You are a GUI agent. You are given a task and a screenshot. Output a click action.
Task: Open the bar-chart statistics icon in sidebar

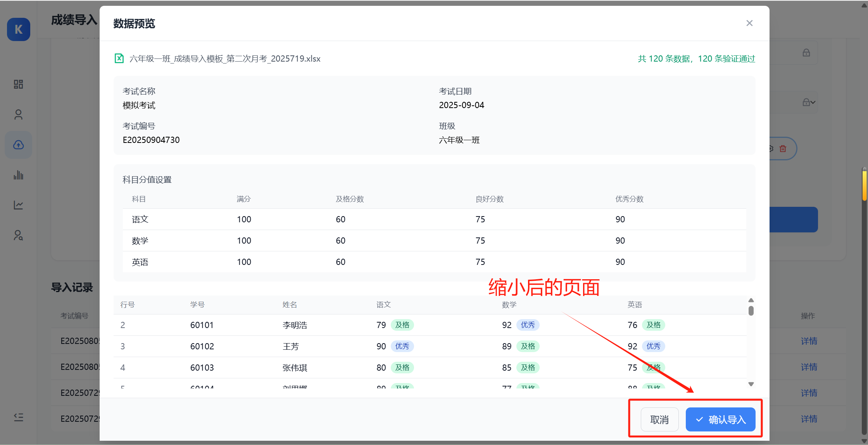tap(18, 175)
